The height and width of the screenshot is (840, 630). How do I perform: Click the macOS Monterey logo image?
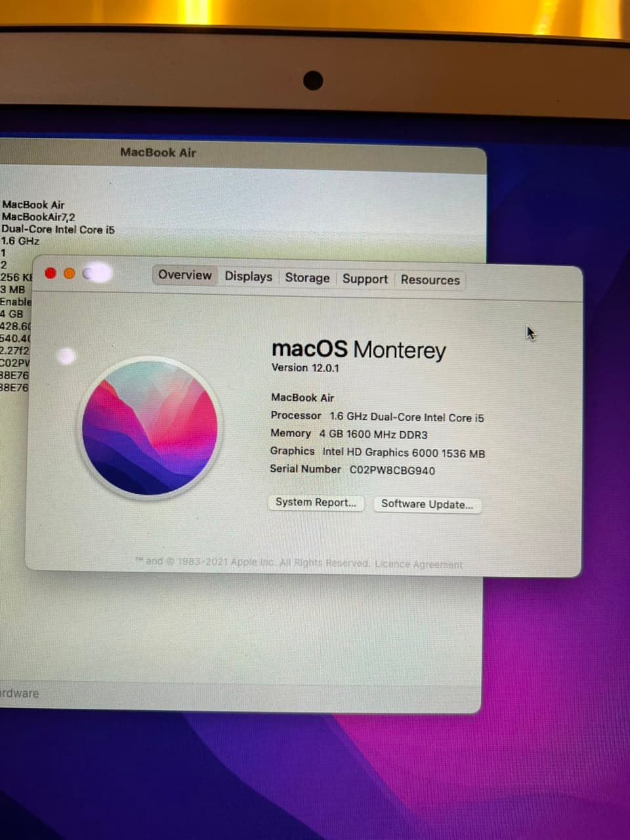tap(150, 427)
